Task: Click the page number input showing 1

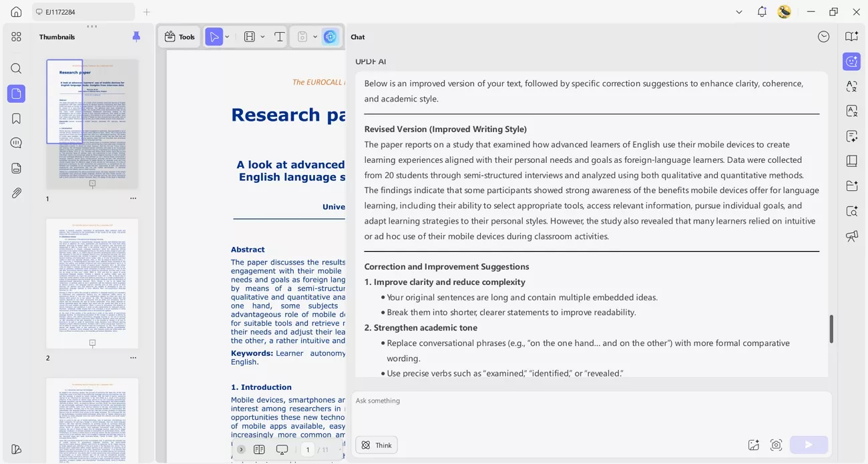Action: (x=308, y=449)
